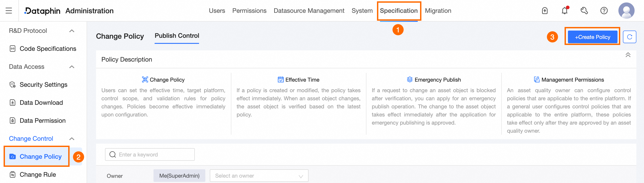
Task: Go to Datasource Management menu
Action: pos(309,11)
